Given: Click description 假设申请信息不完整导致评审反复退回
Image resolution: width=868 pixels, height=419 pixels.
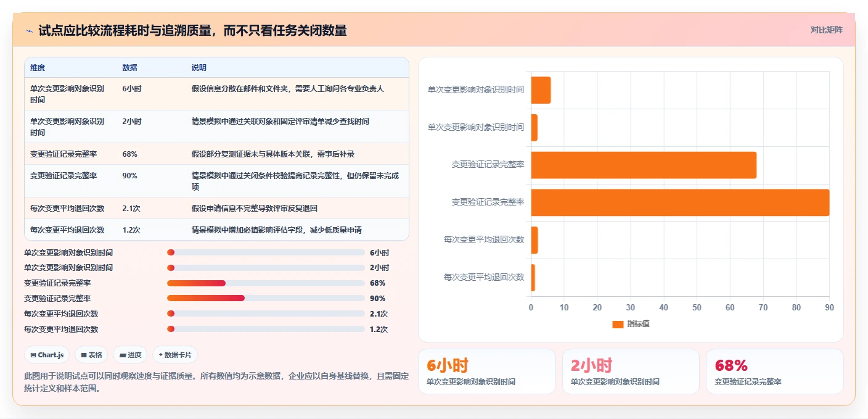Looking at the screenshot, I should click(255, 209).
